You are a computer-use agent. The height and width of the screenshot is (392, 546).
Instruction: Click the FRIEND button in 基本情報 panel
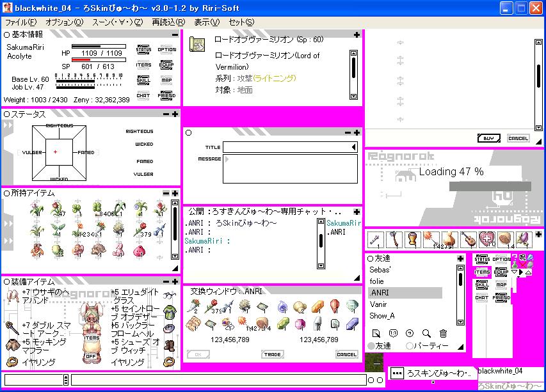tap(166, 95)
